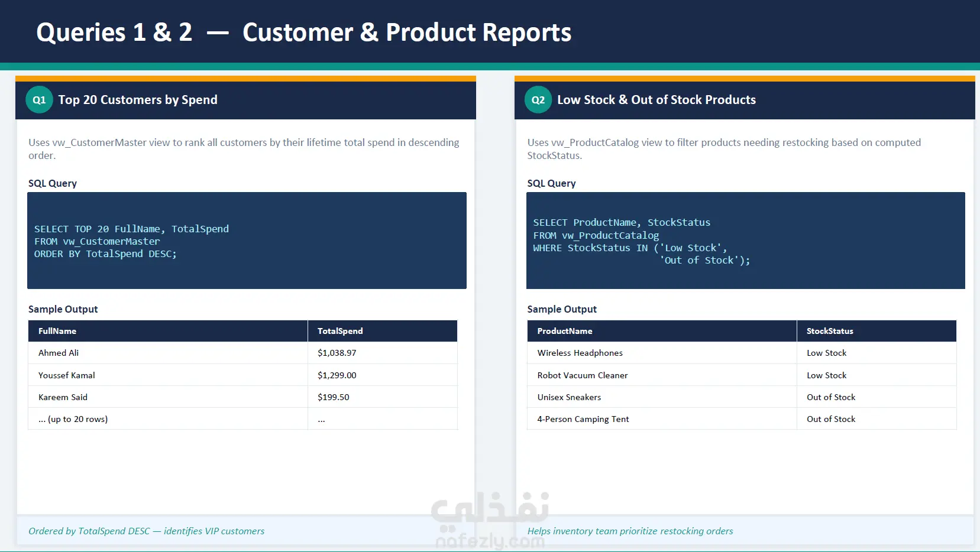
Task: Click the left 'SQL Query' label above SELECT TOP 20
Action: coord(53,183)
